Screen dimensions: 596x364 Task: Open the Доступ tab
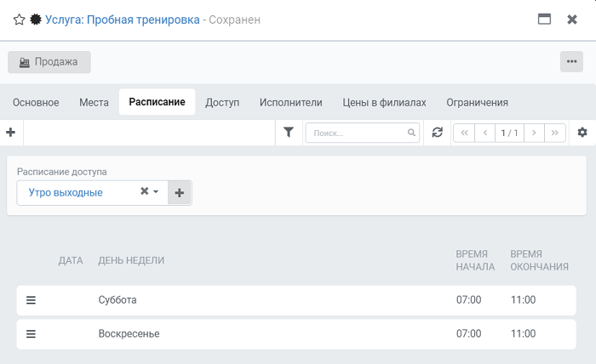tap(222, 103)
